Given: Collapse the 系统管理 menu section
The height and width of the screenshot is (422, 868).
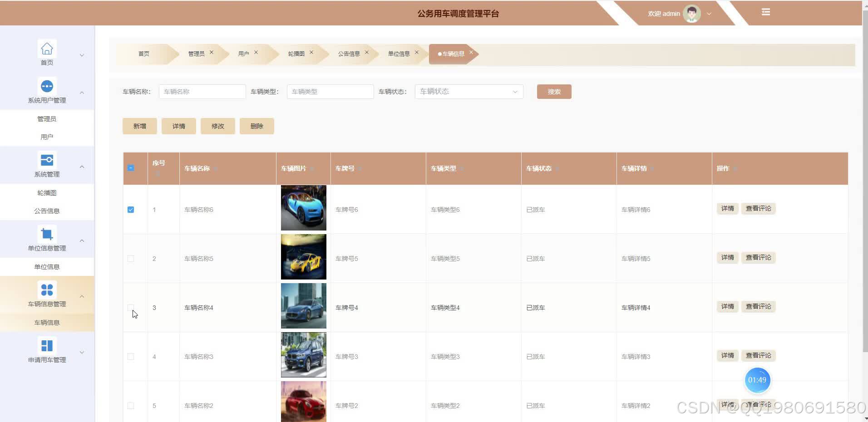Looking at the screenshot, I should 82,166.
